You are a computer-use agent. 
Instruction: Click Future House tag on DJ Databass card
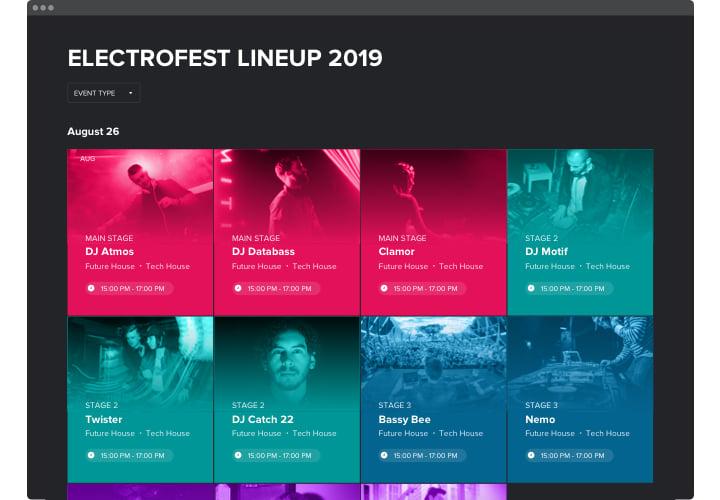pos(257,266)
